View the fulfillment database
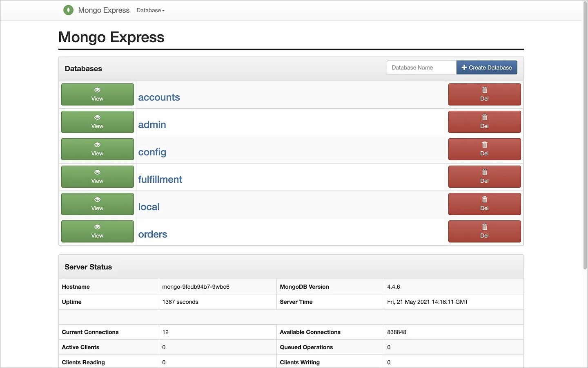 [98, 177]
